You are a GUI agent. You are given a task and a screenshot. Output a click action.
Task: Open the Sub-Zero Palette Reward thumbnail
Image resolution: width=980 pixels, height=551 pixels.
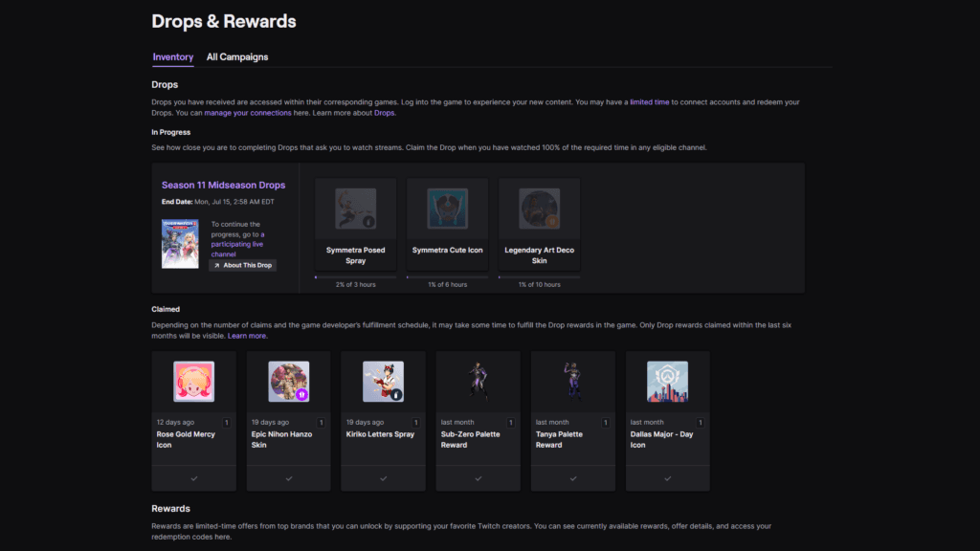[478, 381]
